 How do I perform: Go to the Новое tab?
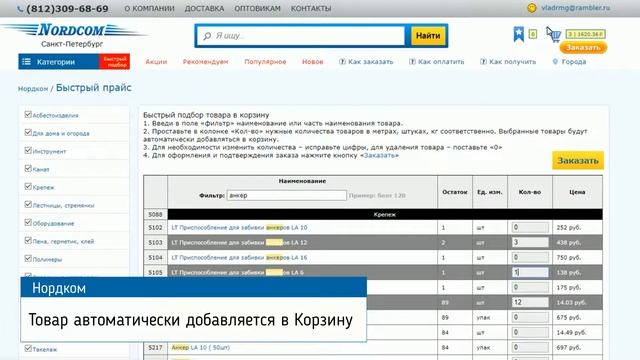pos(313,62)
